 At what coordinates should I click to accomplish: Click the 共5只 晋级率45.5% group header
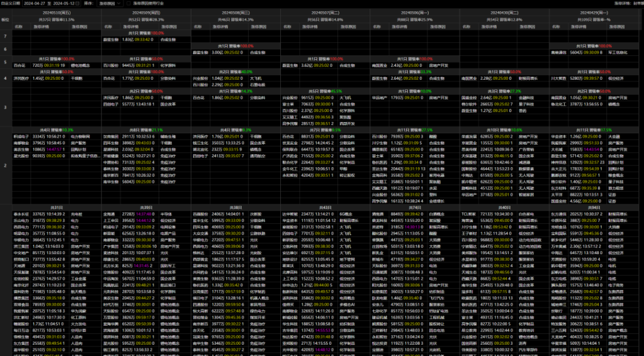pos(325,91)
